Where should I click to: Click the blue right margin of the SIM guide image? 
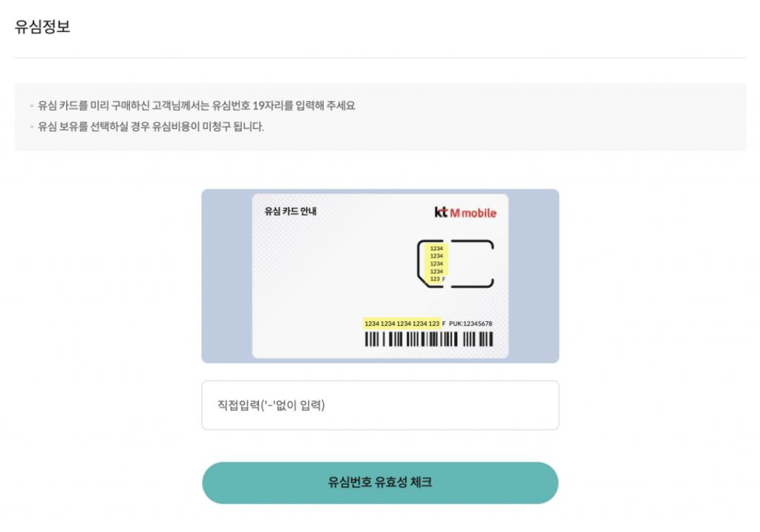[534, 276]
